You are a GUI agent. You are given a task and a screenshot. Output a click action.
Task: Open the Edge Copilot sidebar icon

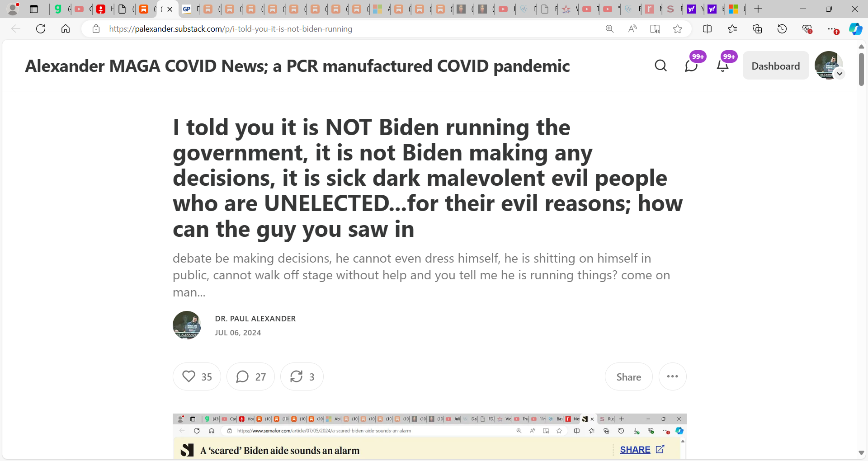(x=855, y=29)
